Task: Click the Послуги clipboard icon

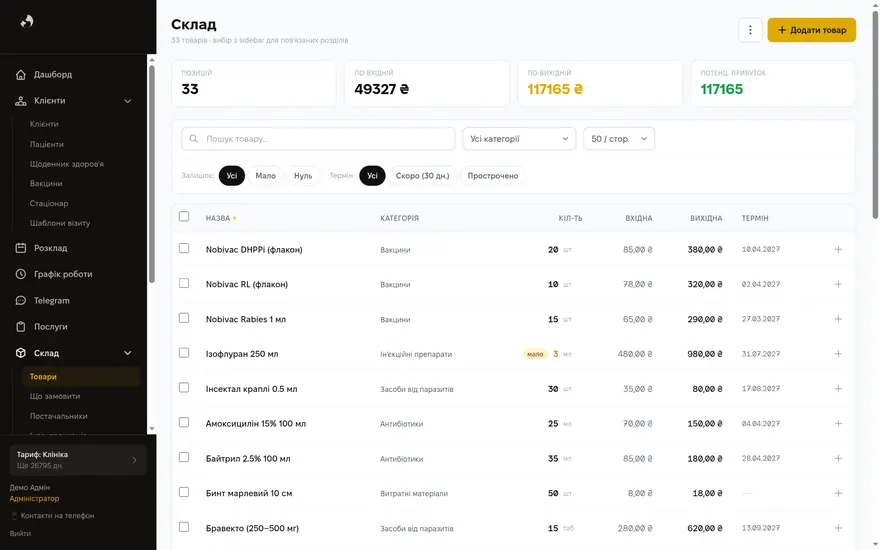Action: click(x=21, y=327)
